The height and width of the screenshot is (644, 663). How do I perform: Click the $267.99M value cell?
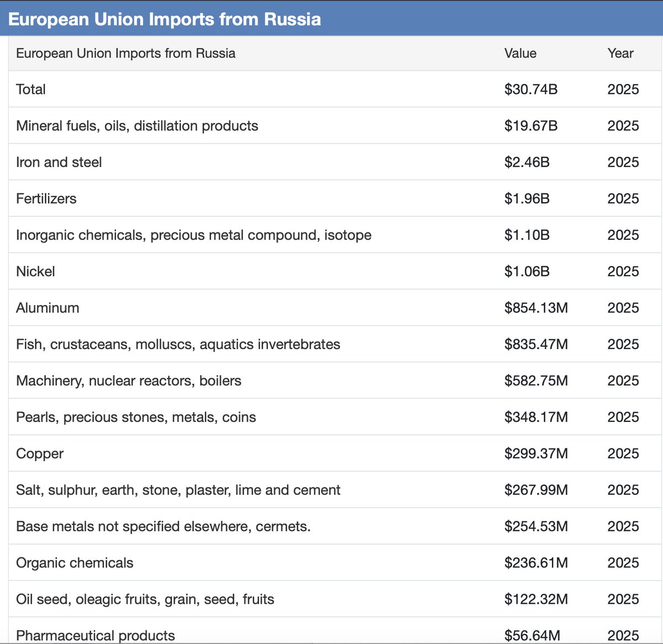pos(536,490)
